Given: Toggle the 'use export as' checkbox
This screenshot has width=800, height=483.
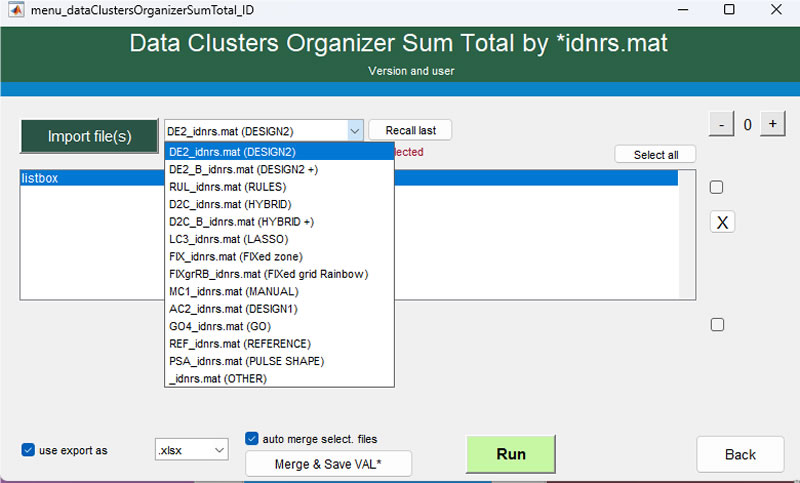Looking at the screenshot, I should (28, 450).
